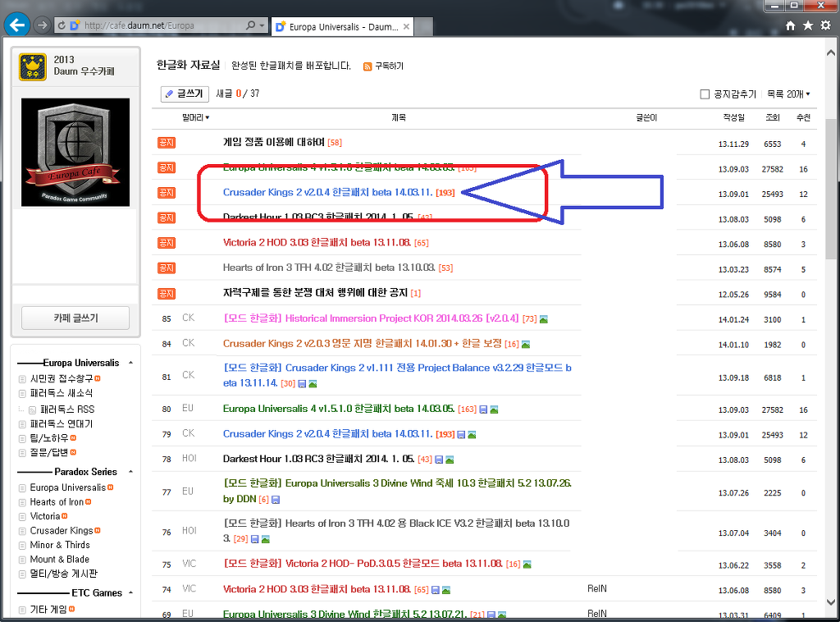Image resolution: width=840 pixels, height=622 pixels.
Task: Click the file icon on Europa Universalis 3 Divine Wind 77 row
Action: point(276,500)
